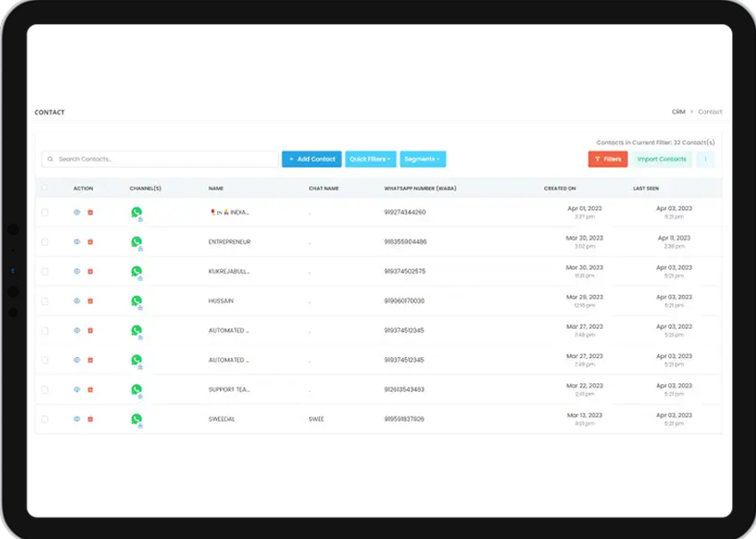Click the delete trash icon for HUSSAIN
Viewport: 756px width, 539px height.
click(x=90, y=301)
